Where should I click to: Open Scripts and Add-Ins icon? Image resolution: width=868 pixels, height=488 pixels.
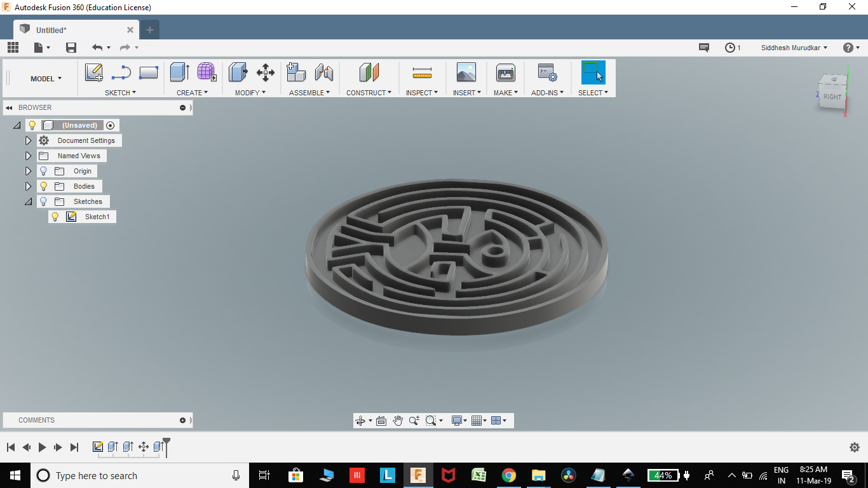pos(547,72)
